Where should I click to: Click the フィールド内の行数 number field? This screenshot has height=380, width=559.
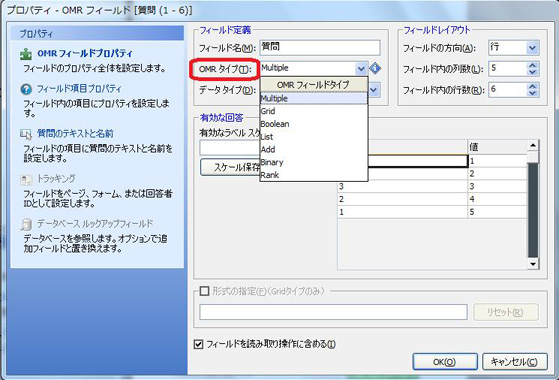point(508,90)
